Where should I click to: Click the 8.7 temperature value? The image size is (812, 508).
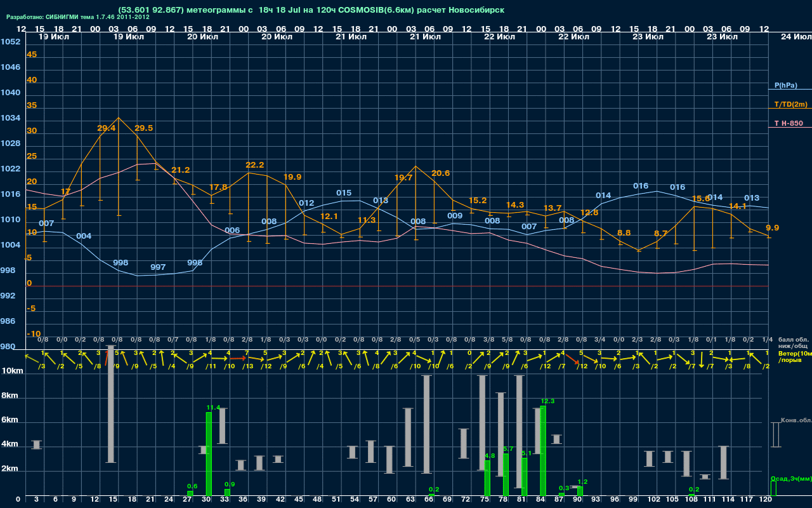click(661, 234)
